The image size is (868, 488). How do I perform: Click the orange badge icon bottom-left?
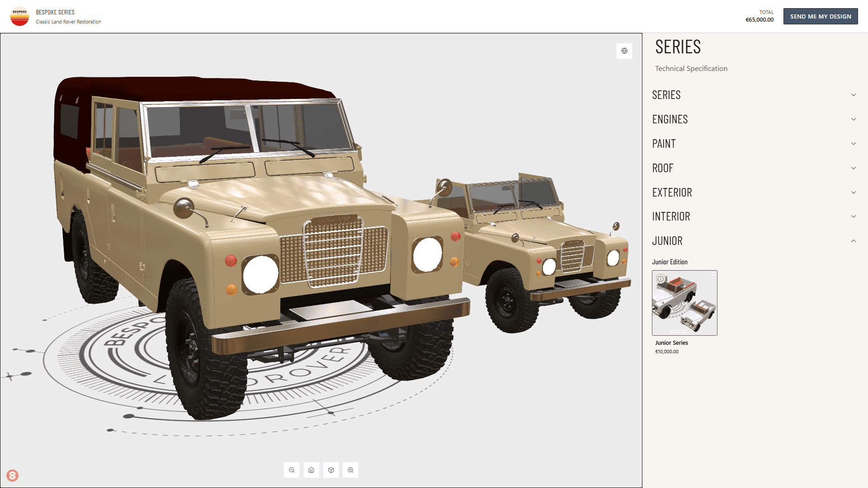coord(12,475)
